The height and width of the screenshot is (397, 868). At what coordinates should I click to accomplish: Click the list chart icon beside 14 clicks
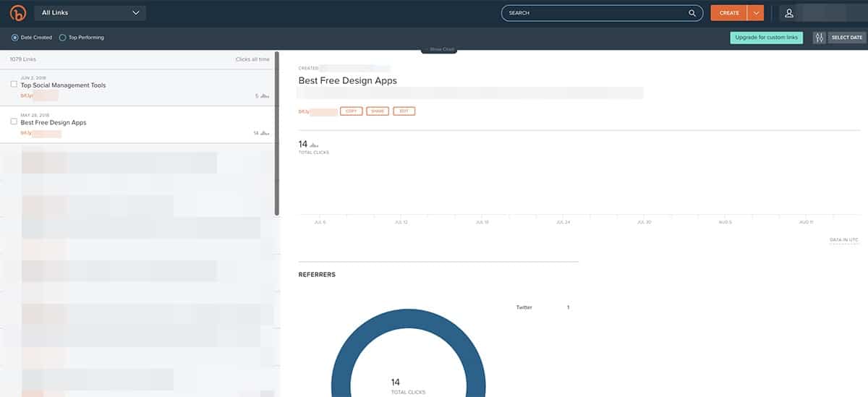265,133
